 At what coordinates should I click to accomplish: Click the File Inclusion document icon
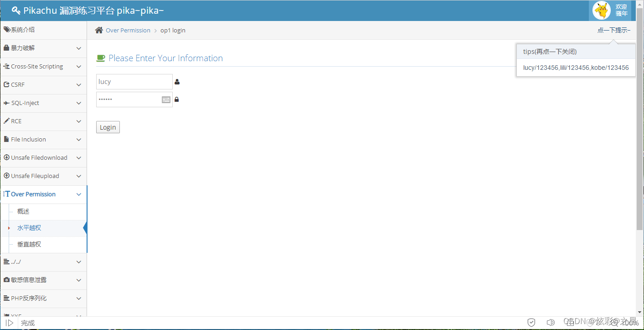click(x=6, y=139)
